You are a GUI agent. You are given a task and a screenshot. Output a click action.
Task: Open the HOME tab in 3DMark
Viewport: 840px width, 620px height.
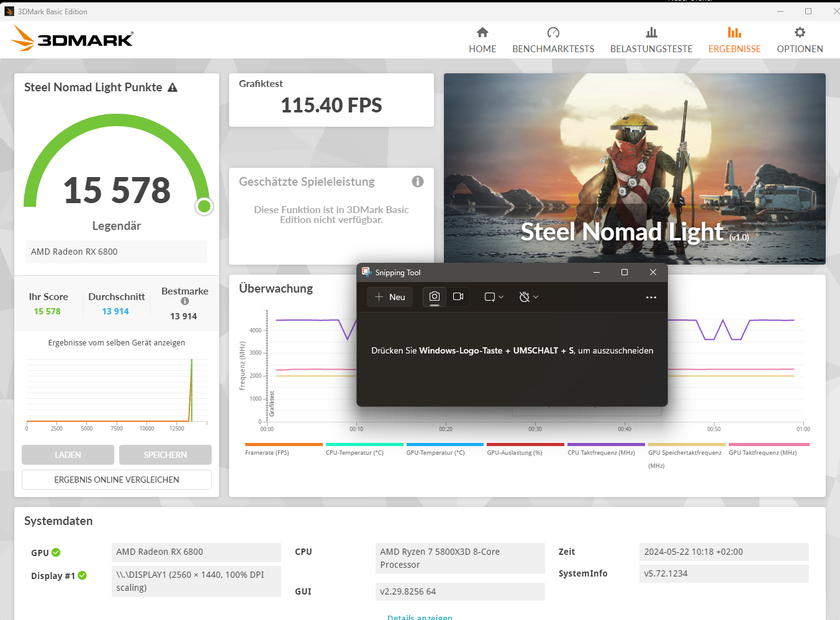482,40
